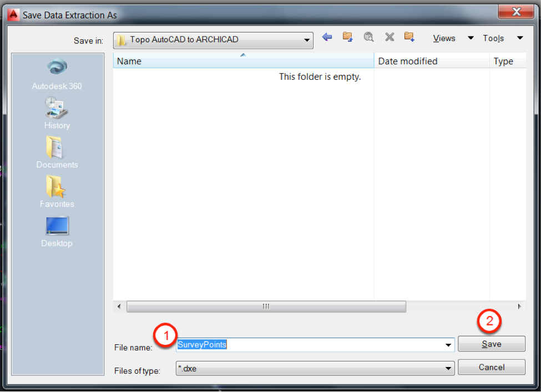
Task: Close the Save Data Extraction As dialog
Action: point(516,12)
